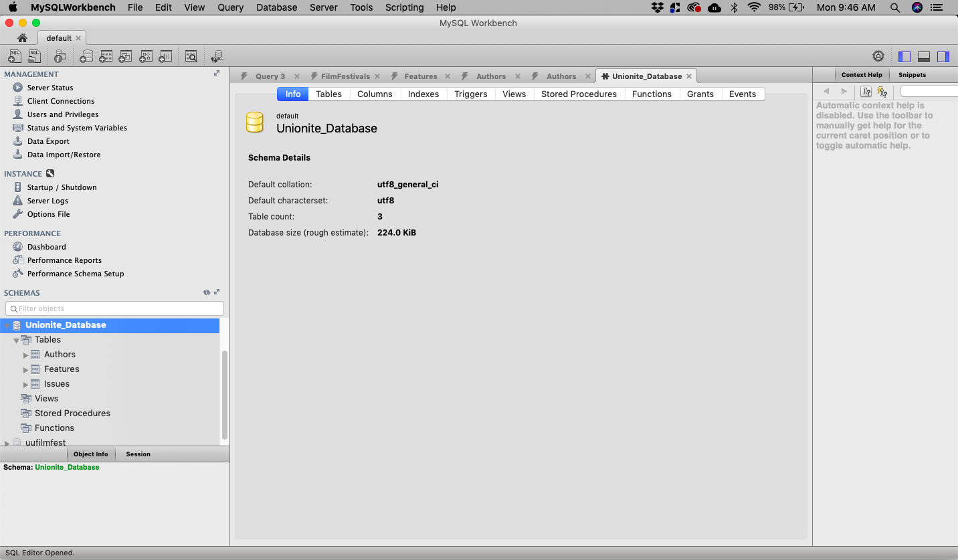
Task: Open the Triggers tab
Action: (x=471, y=94)
